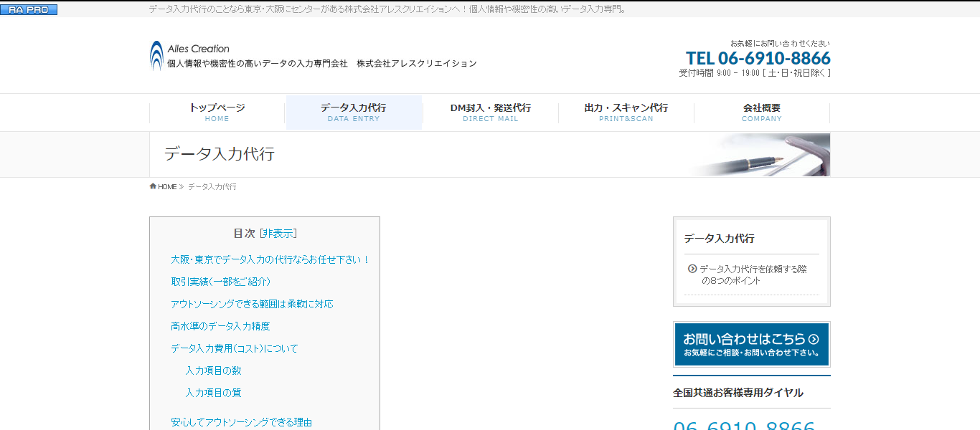Jump to 高水準のデータ入力精度 section
The height and width of the screenshot is (430, 980).
[x=220, y=326]
